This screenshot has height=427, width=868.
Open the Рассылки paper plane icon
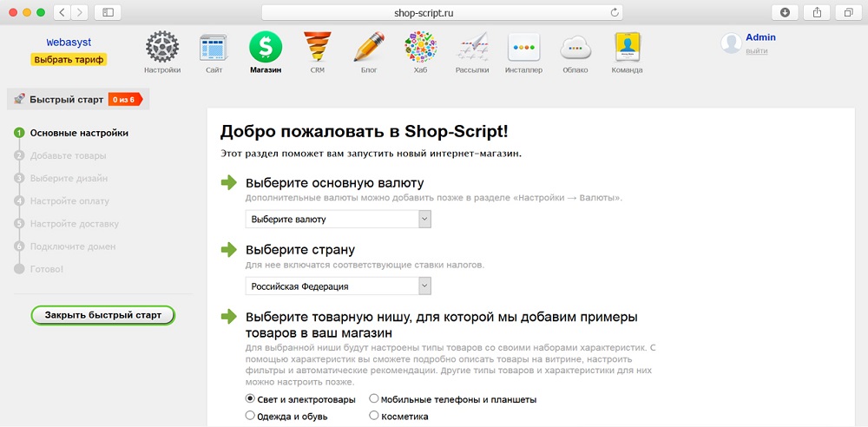(472, 47)
